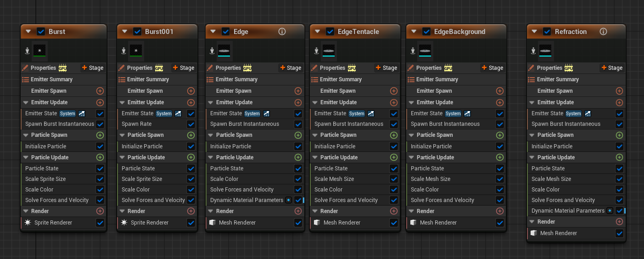Click the Refraction emitter preview thumbnail
The height and width of the screenshot is (259, 644).
pos(546,51)
